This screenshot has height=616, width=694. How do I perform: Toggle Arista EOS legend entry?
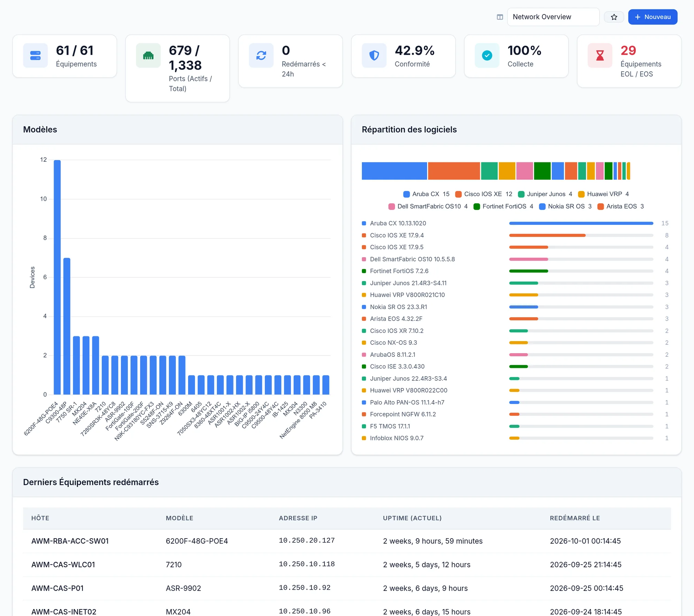[620, 206]
